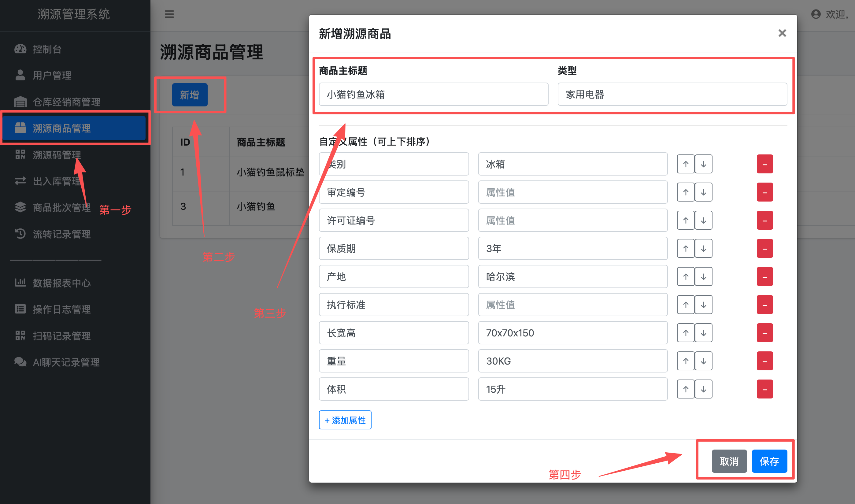
Task: Move the 长宽高 row down
Action: click(703, 333)
